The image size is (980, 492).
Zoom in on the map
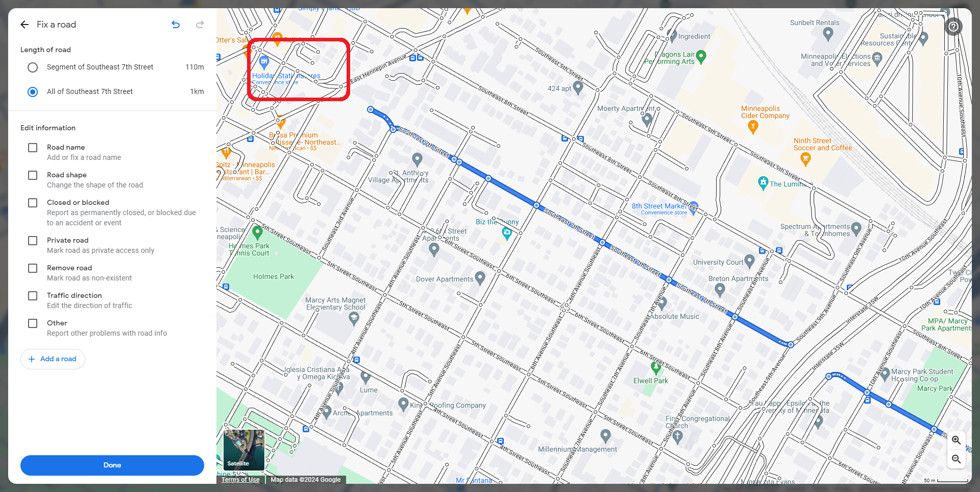tap(957, 440)
